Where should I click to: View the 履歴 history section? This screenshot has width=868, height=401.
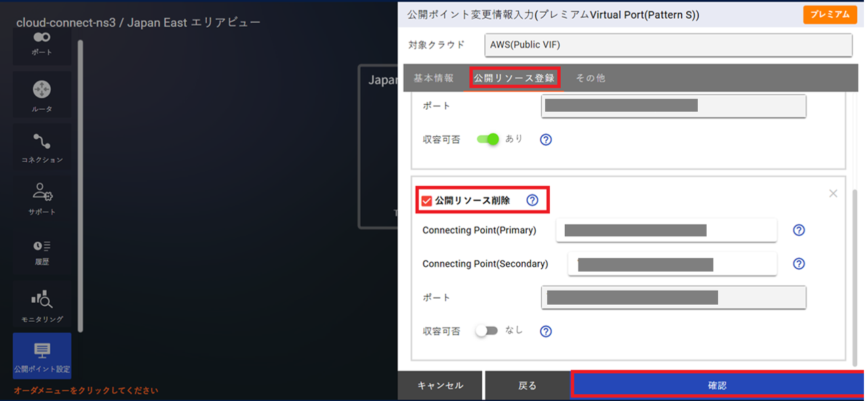coord(42,251)
